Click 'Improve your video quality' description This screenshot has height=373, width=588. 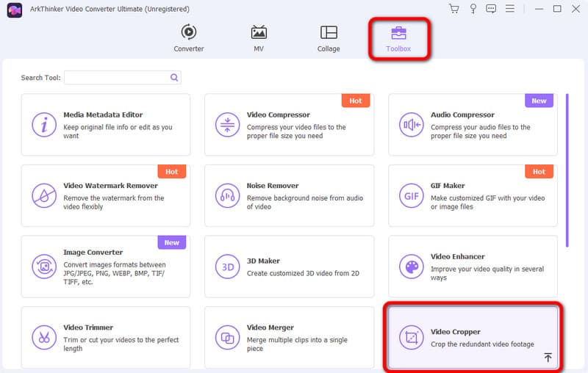[x=487, y=273]
